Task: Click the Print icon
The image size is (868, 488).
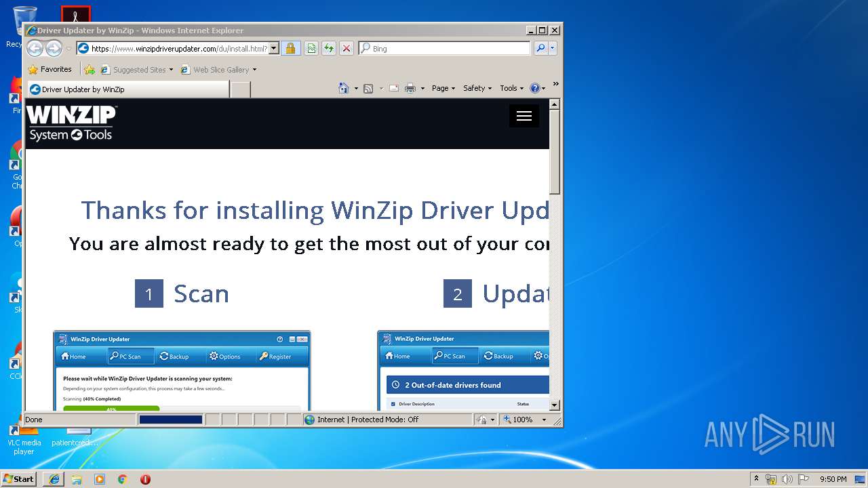Action: point(410,88)
